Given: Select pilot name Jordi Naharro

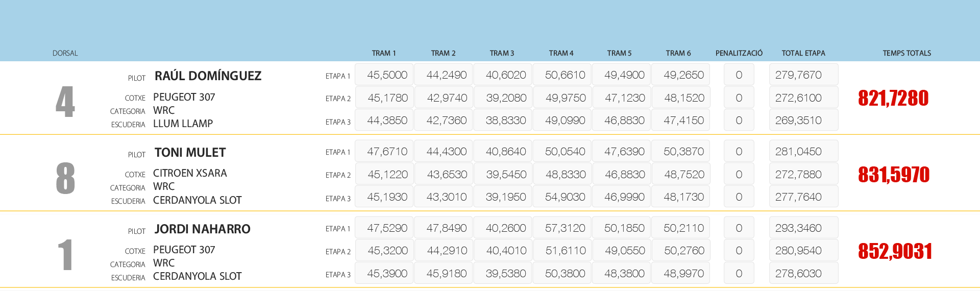Looking at the screenshot, I should pos(202,229).
